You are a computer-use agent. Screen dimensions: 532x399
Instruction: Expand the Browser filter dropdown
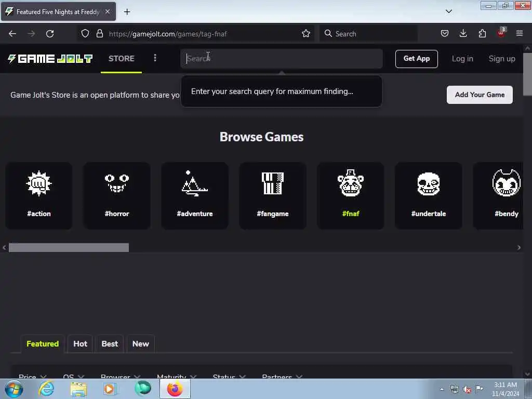(121, 376)
